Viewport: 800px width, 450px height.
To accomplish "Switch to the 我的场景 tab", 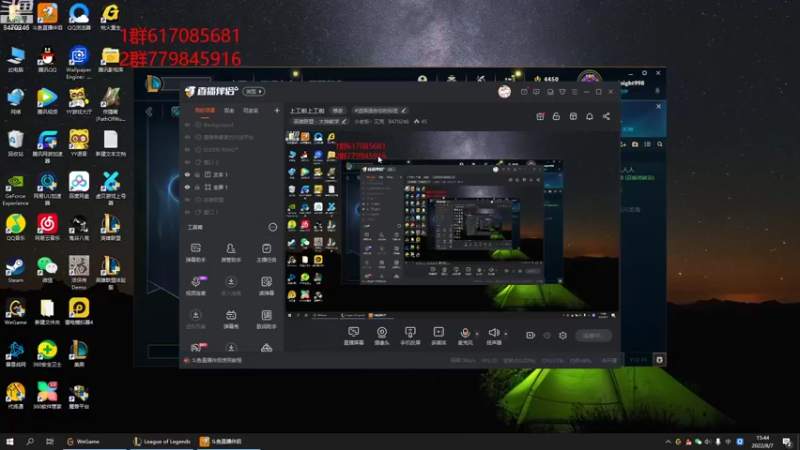I will (x=205, y=111).
